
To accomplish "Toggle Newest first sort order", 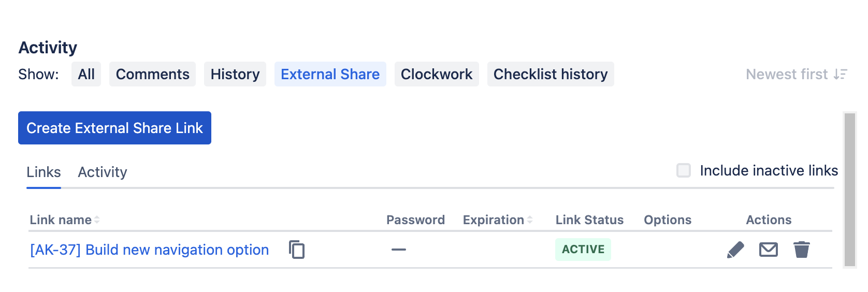I will (796, 75).
